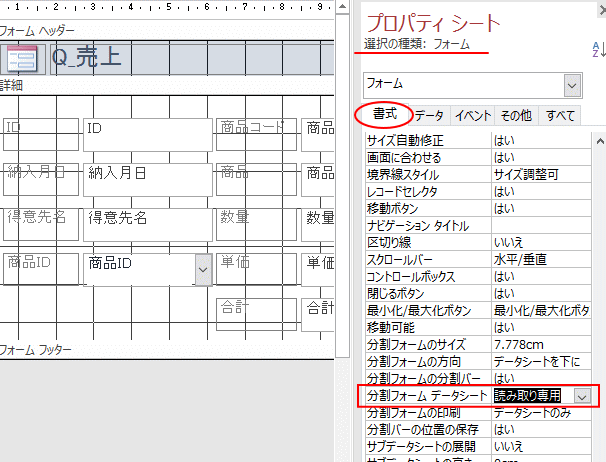Click the 移動可能 property value
Screen dimensions: 606x462
(541, 327)
